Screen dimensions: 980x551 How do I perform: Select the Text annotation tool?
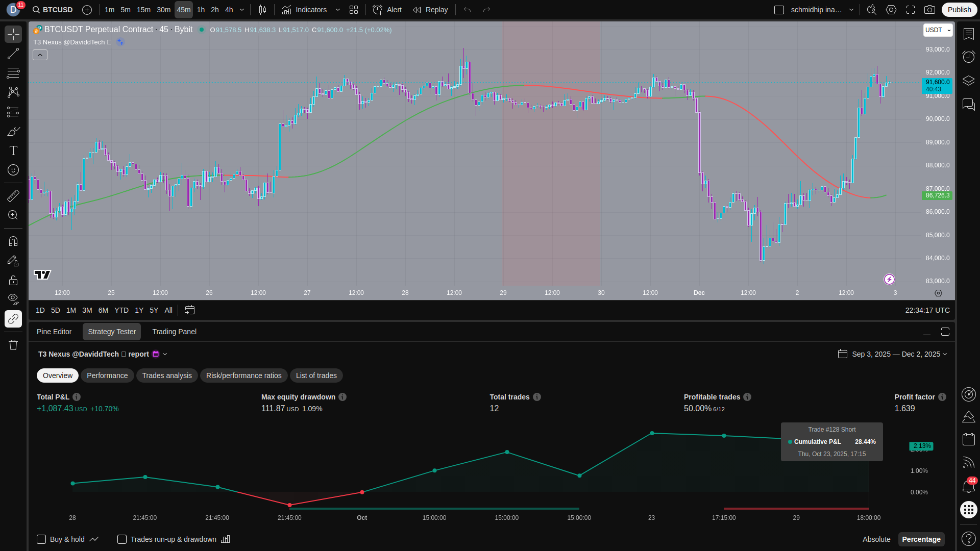click(13, 151)
